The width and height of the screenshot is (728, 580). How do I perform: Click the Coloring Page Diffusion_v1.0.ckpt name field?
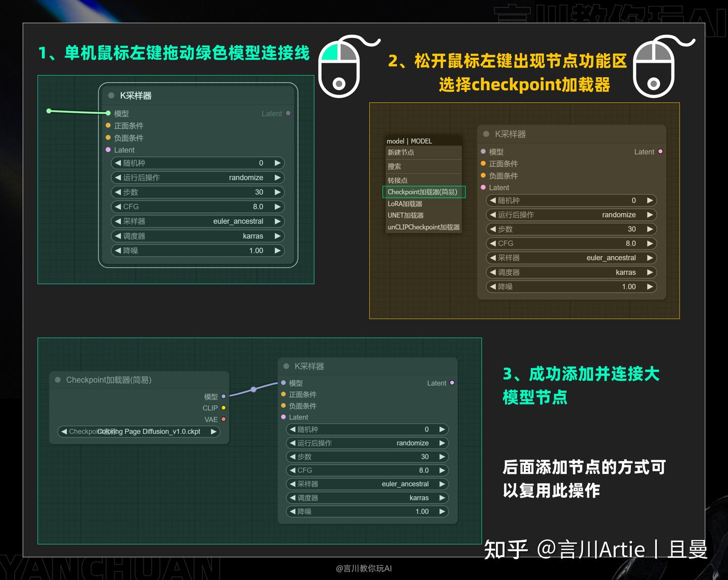pos(139,431)
